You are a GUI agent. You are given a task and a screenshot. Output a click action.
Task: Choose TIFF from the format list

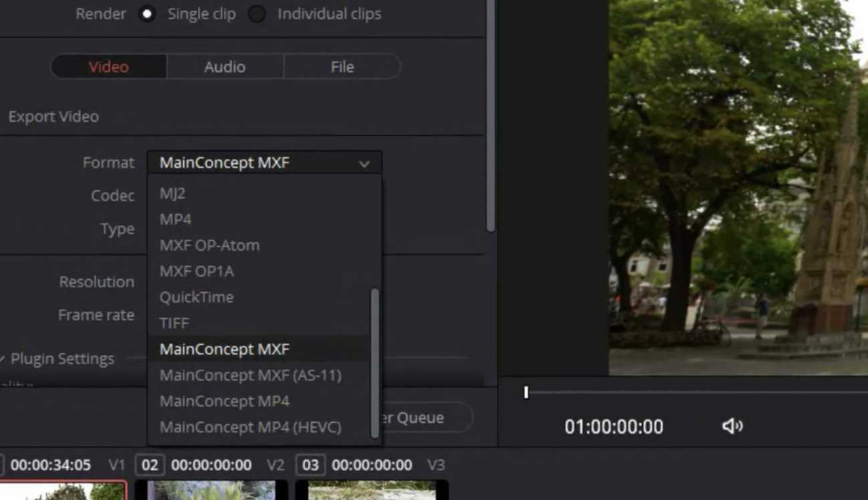(x=259, y=323)
